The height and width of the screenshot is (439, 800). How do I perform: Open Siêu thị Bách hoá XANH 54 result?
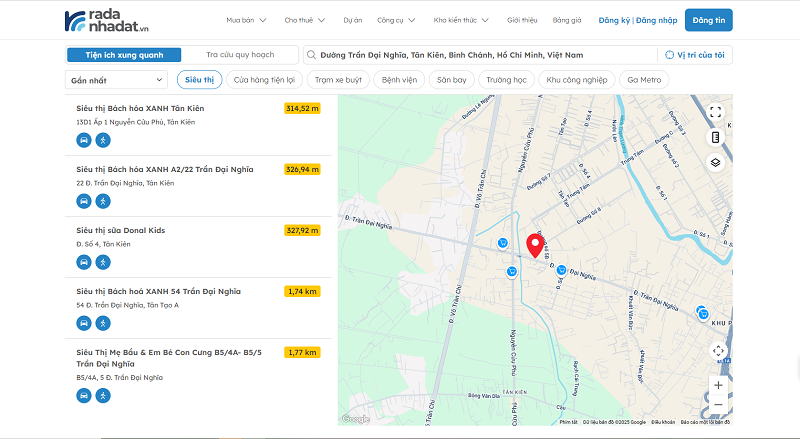point(159,291)
